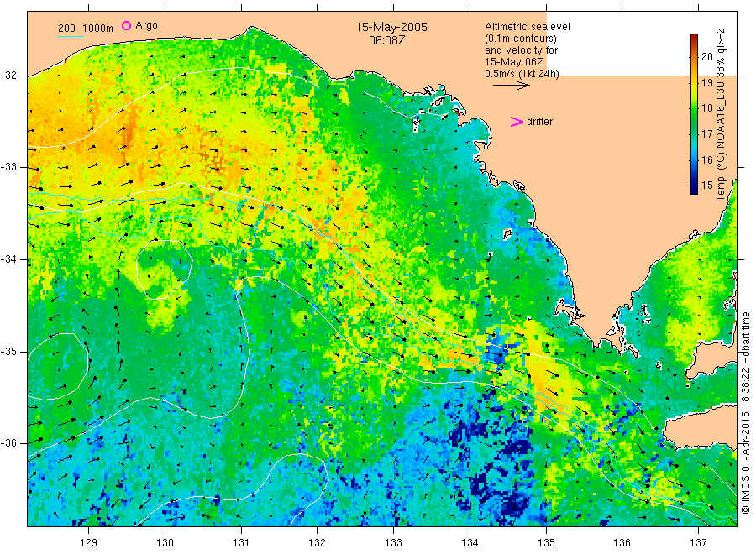Click longitude axis label '130'

(165, 543)
